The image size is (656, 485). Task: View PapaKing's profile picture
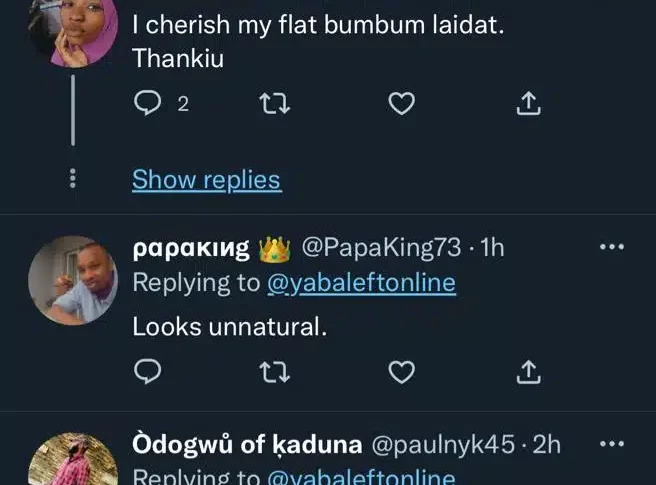pyautogui.click(x=72, y=281)
